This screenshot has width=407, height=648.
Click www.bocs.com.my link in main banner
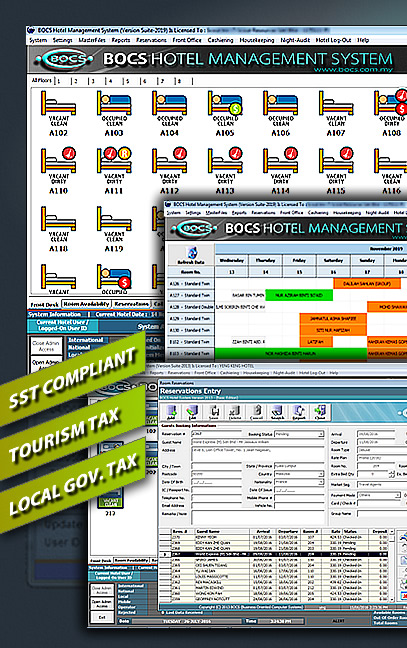(x=353, y=69)
